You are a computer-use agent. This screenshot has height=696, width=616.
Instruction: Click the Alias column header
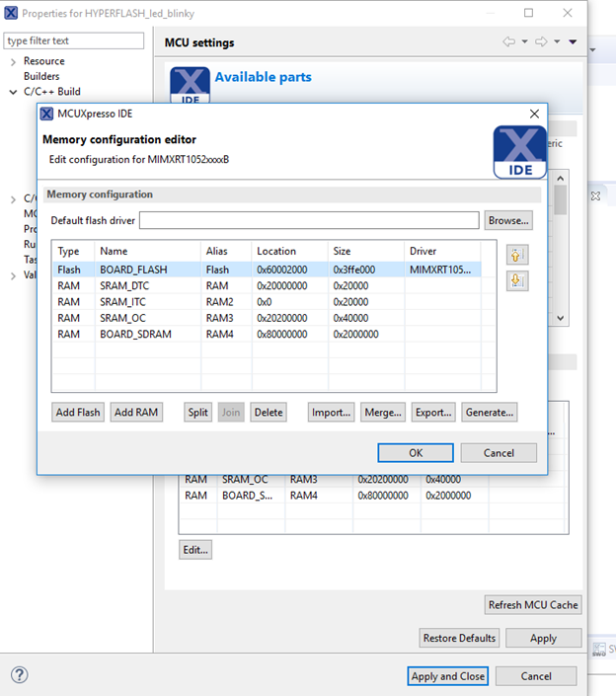[x=226, y=251]
